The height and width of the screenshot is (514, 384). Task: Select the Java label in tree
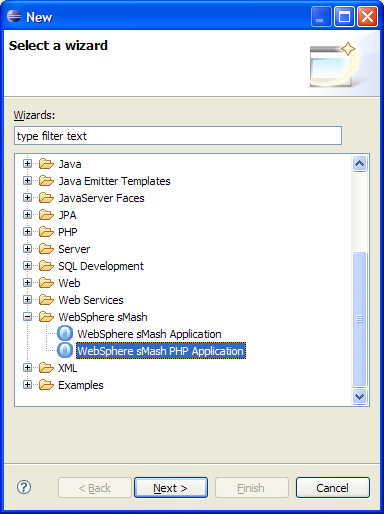[70, 164]
